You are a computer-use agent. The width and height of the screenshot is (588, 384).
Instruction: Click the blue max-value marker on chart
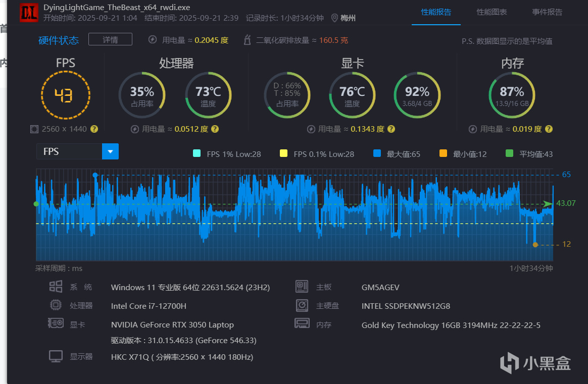coord(95,175)
